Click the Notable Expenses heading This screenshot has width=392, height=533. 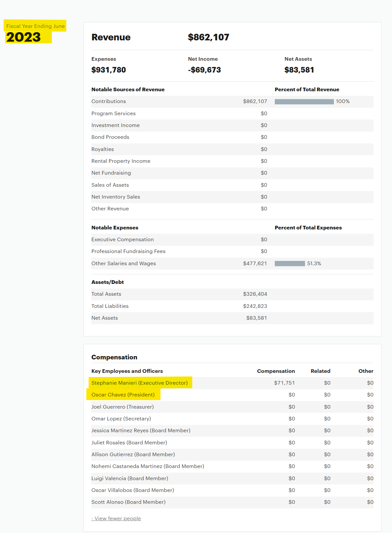(115, 227)
